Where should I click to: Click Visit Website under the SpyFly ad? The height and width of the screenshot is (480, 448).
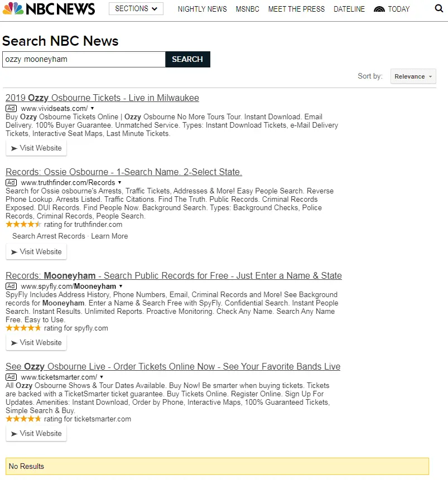click(36, 343)
